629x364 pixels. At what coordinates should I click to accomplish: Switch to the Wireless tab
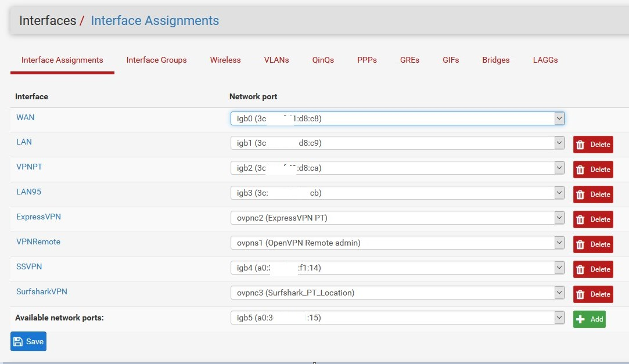tap(225, 60)
